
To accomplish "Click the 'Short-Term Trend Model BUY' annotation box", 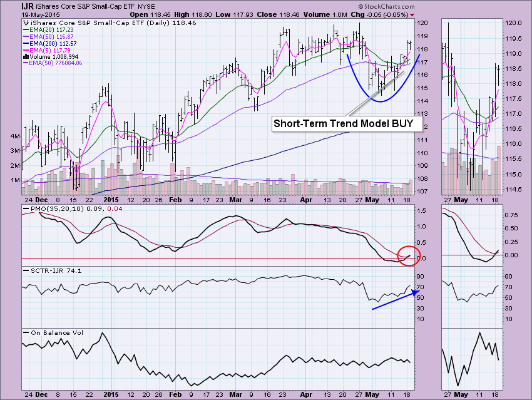I will (x=347, y=124).
